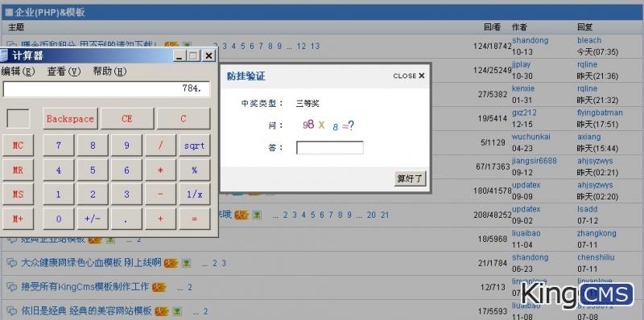644x320 pixels.
Task: Go to page 13 of first thread
Action: click(x=315, y=46)
